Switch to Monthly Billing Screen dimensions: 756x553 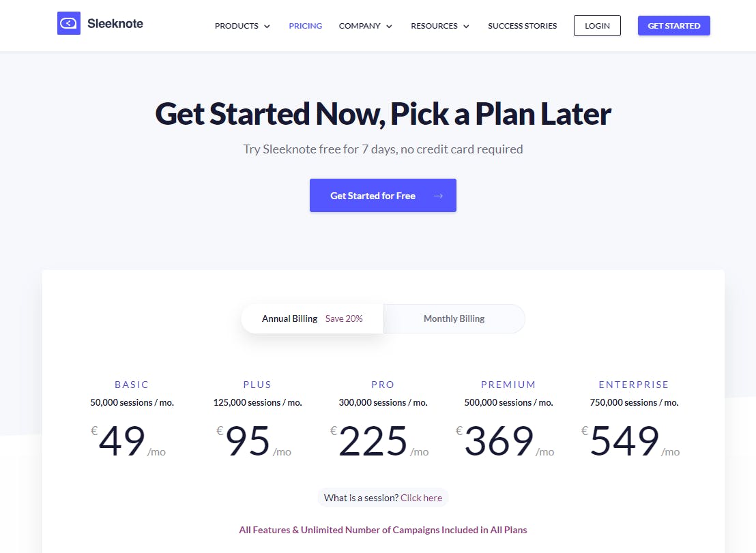coord(454,318)
